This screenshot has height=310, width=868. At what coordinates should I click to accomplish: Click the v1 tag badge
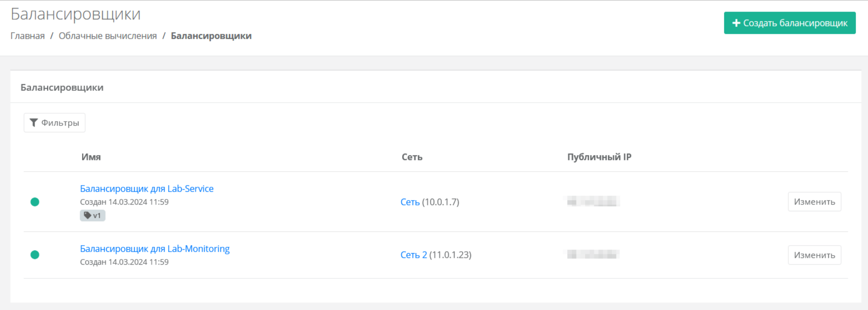pyautogui.click(x=92, y=215)
